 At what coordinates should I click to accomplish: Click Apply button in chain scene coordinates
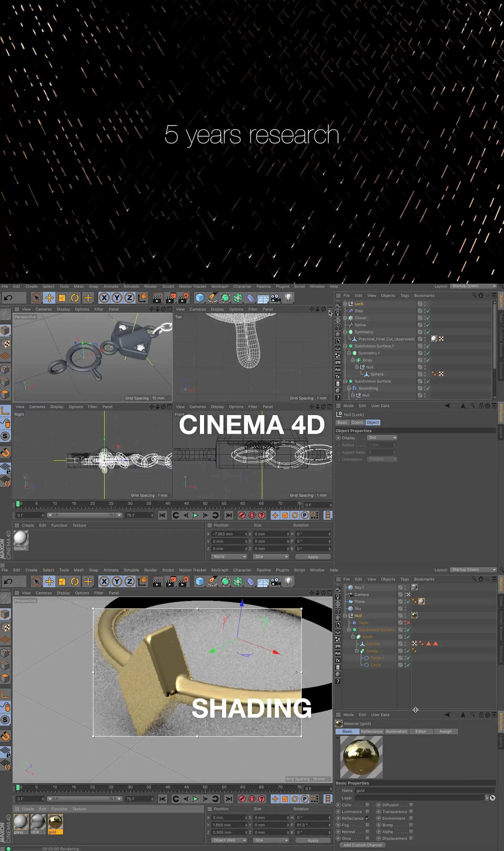[x=313, y=557]
